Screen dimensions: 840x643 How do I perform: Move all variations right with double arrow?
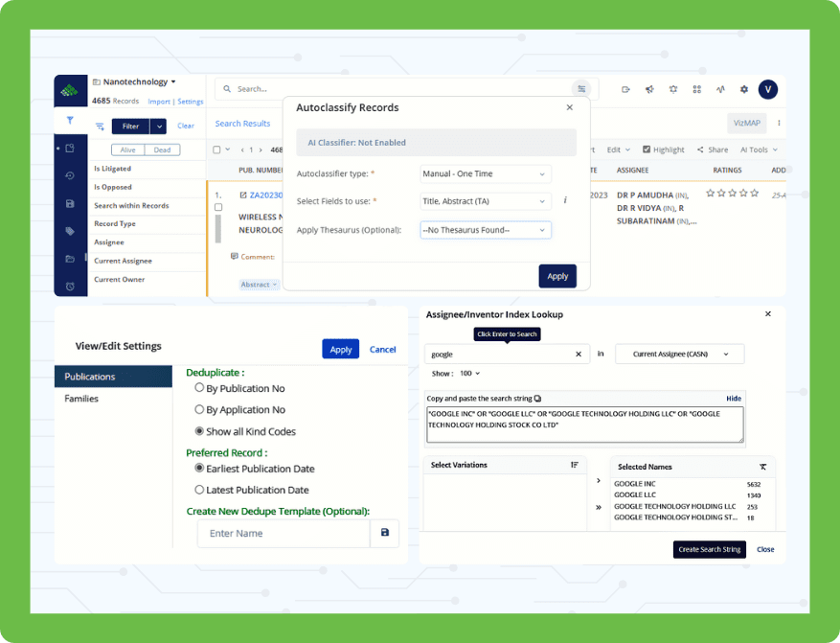599,508
